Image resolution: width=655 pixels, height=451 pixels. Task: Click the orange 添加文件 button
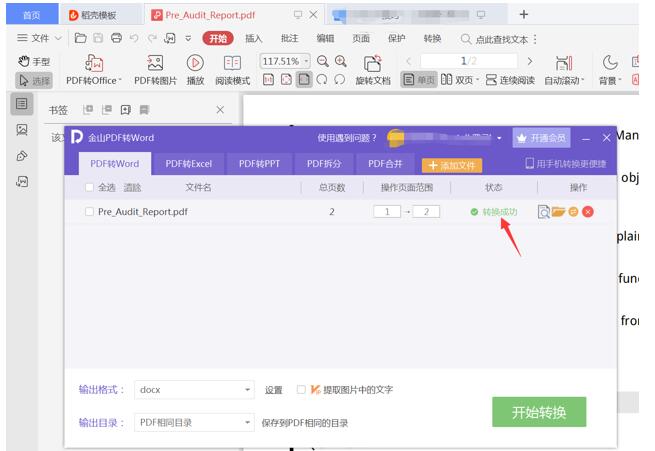452,165
